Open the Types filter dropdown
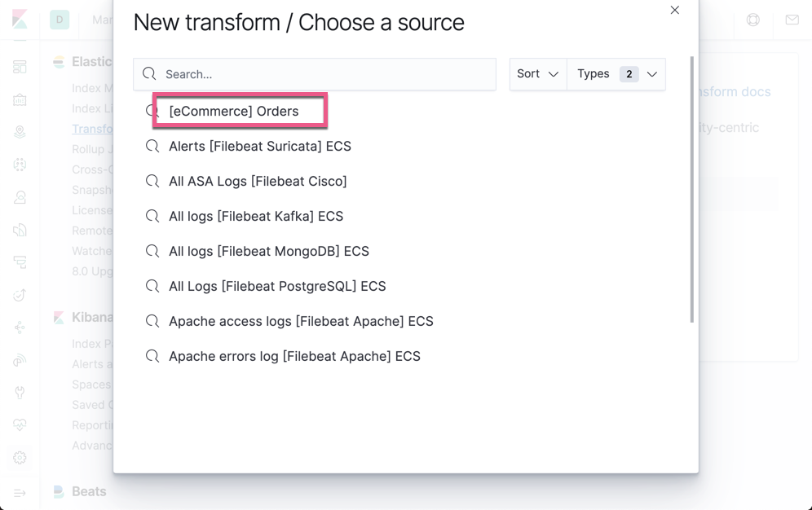Screen dimensions: 812x510 click(x=616, y=74)
